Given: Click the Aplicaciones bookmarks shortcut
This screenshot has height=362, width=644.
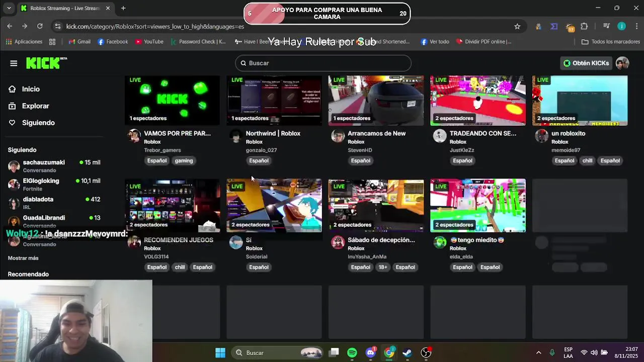Looking at the screenshot, I should pos(24,42).
